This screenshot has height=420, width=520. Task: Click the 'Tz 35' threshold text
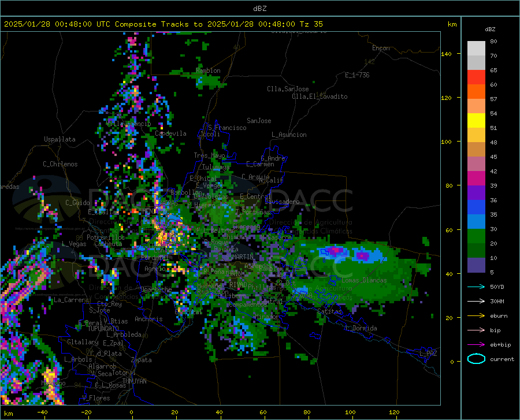(x=311, y=24)
